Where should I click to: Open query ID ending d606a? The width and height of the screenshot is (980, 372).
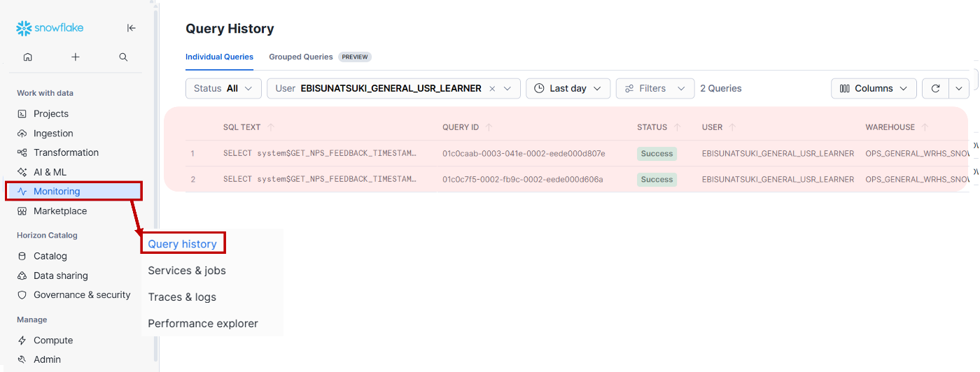click(x=522, y=179)
